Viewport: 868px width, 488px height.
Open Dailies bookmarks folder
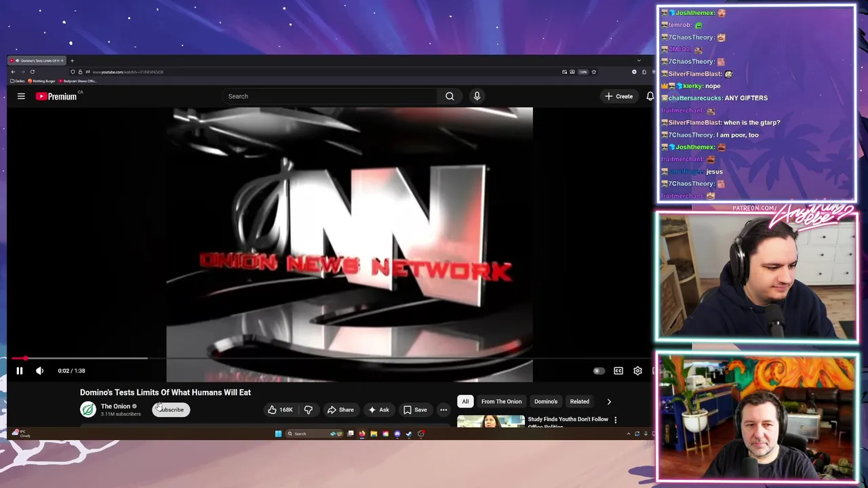click(18, 81)
